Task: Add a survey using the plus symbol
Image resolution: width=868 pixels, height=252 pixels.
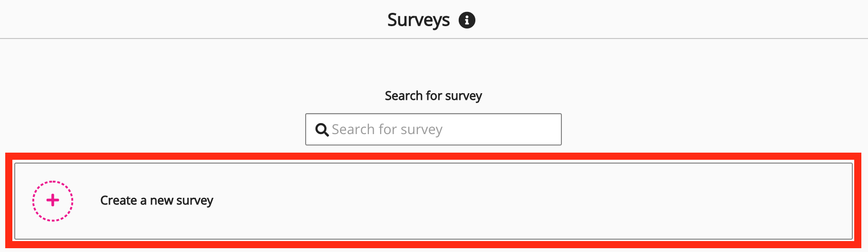Action: point(53,201)
